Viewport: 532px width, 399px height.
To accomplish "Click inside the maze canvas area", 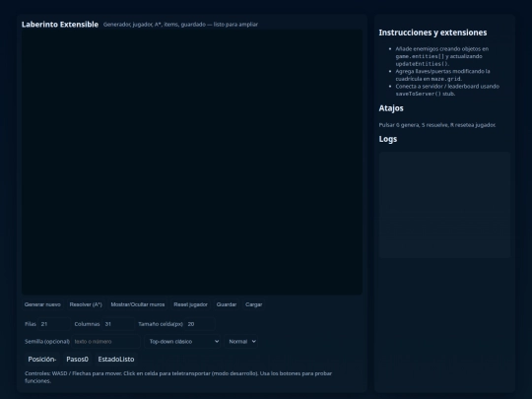I will (192, 162).
